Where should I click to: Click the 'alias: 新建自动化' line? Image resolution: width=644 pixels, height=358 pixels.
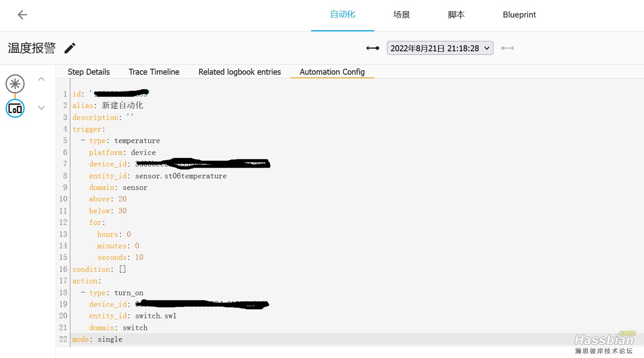click(x=108, y=105)
